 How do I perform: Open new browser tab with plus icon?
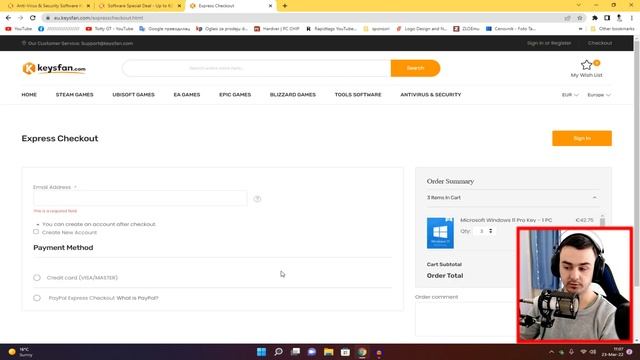pyautogui.click(x=285, y=6)
